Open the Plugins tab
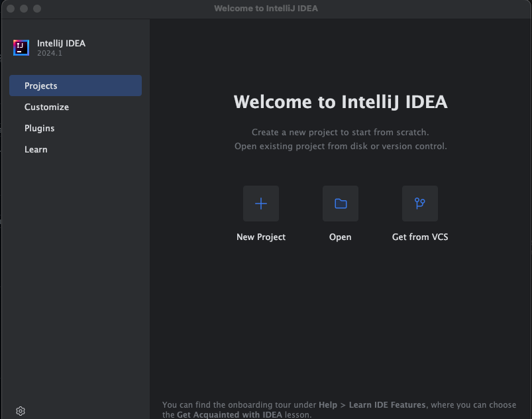 point(76,128)
